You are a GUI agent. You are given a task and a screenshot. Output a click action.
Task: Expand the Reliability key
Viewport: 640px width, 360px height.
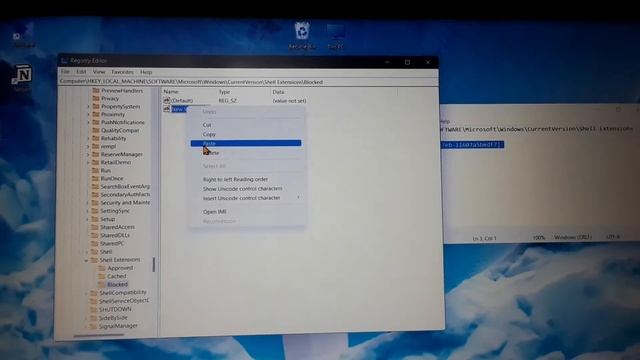89,139
